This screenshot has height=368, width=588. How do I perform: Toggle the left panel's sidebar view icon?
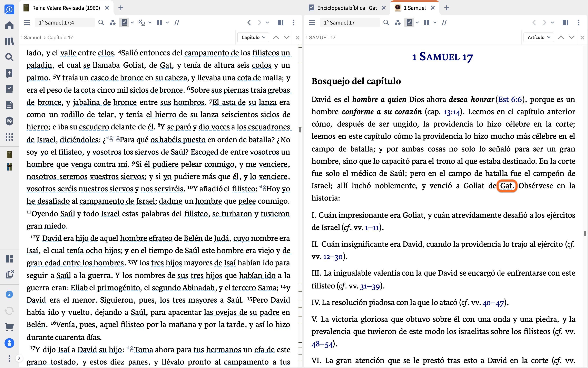pyautogui.click(x=281, y=23)
